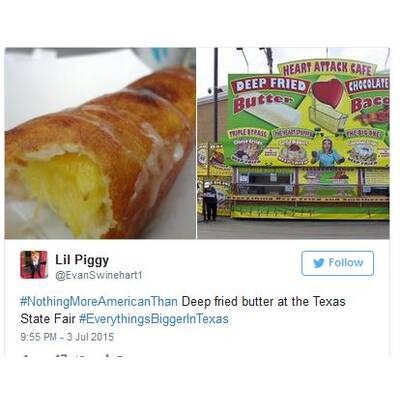
Task: Click the woman figure on the booth sign
Action: pos(326,152)
